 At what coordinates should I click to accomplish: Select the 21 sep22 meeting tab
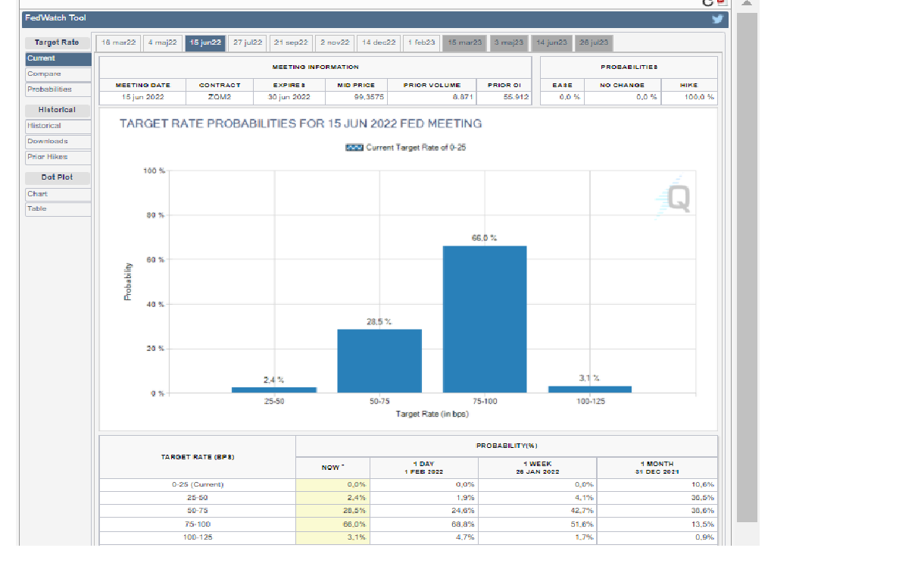[x=291, y=43]
